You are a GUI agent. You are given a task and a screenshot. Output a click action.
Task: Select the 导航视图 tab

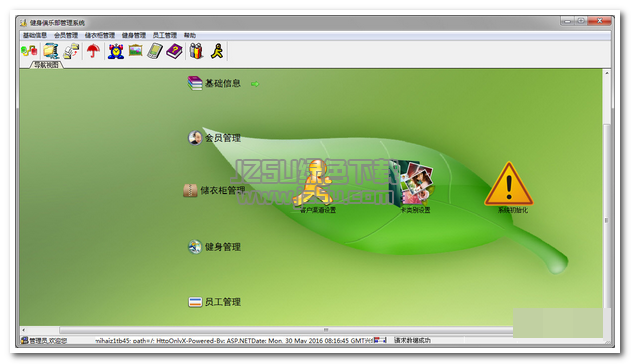tap(46, 65)
